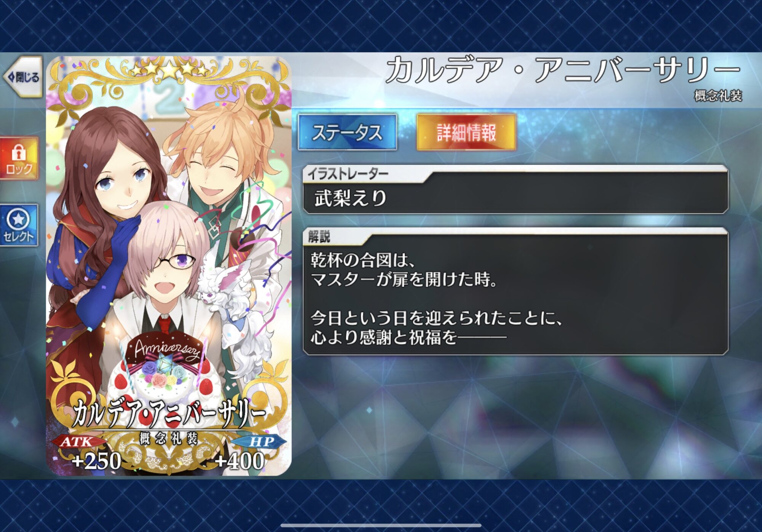Image resolution: width=762 pixels, height=532 pixels.
Task: Open the 詳細情報 tab
Action: [x=466, y=132]
